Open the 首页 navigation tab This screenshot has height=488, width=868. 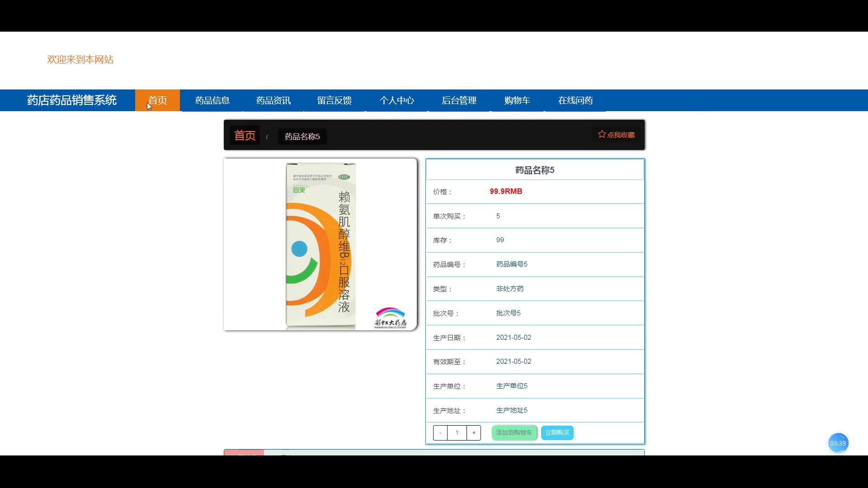[x=157, y=100]
